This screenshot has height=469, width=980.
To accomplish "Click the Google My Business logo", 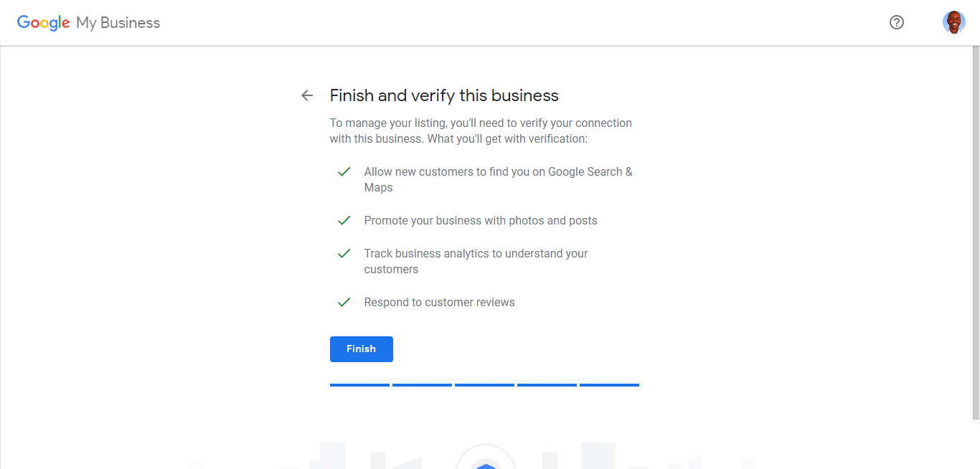I will pyautogui.click(x=88, y=23).
